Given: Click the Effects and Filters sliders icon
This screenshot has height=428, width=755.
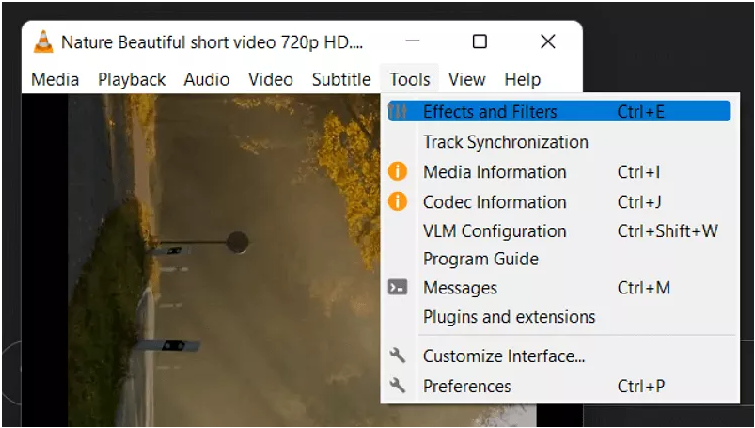Looking at the screenshot, I should coord(398,112).
